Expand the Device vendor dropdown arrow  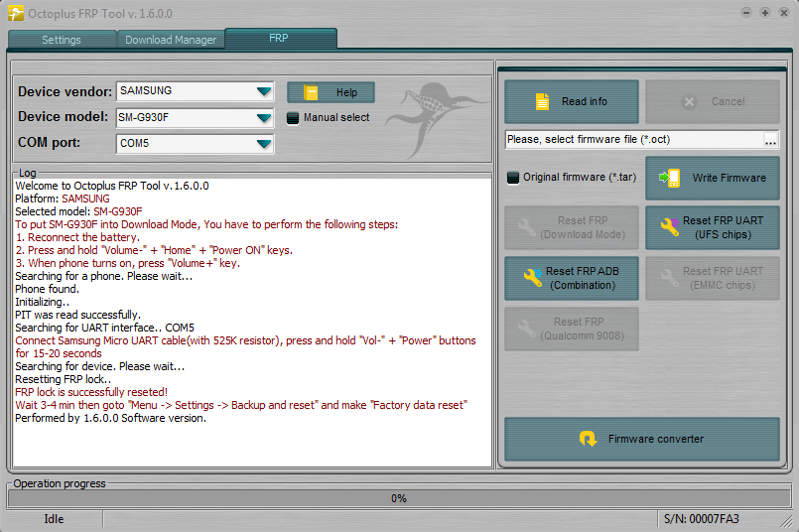pyautogui.click(x=264, y=91)
